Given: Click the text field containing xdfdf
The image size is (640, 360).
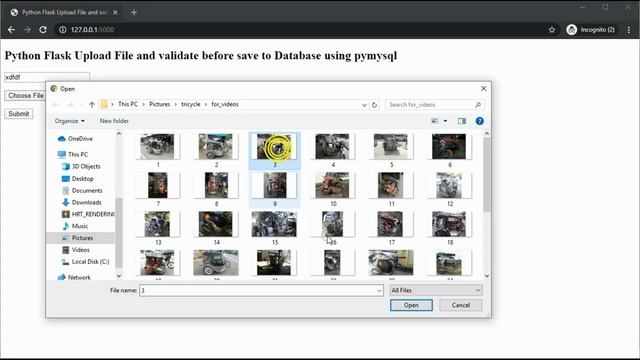Looking at the screenshot, I should [47, 77].
